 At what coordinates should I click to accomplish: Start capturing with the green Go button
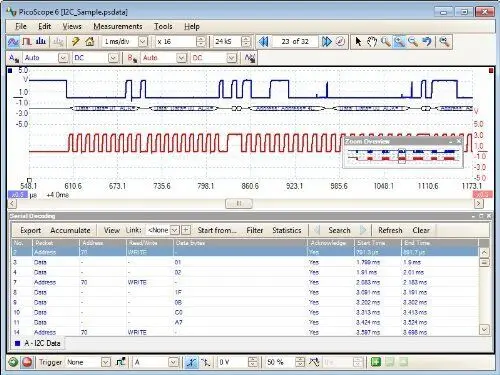pyautogui.click(x=13, y=362)
